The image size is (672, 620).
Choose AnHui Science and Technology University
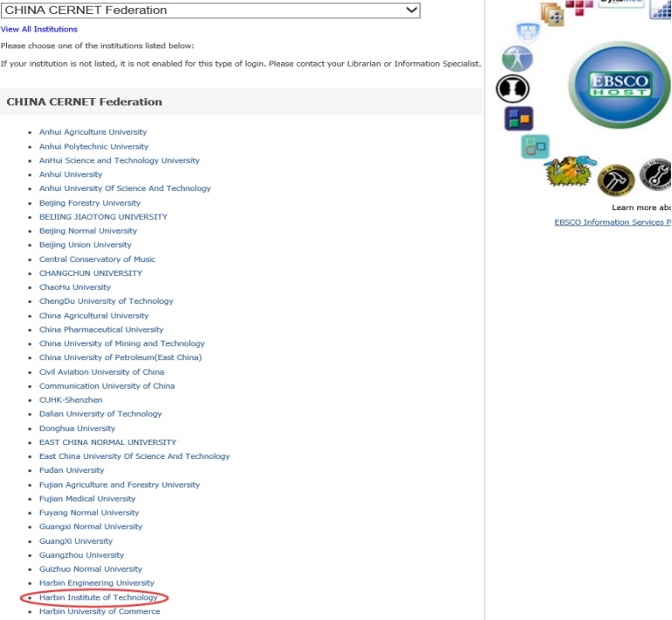coord(119,160)
